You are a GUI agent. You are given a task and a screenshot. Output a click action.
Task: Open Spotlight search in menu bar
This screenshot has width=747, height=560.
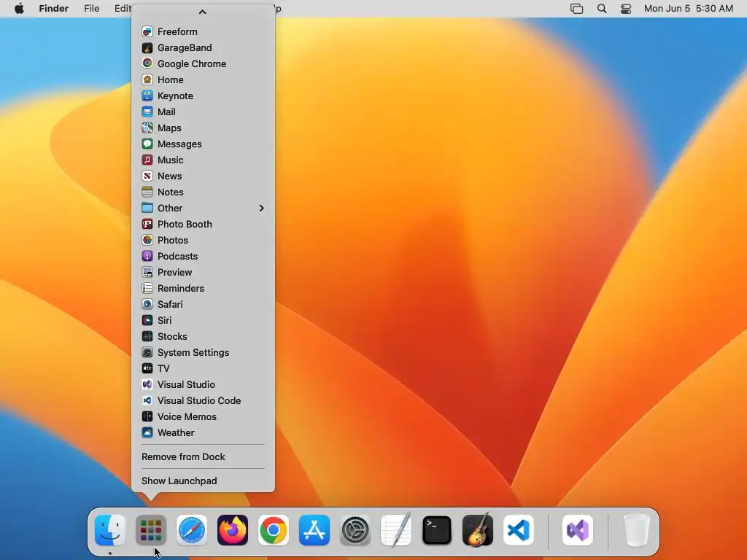point(602,9)
